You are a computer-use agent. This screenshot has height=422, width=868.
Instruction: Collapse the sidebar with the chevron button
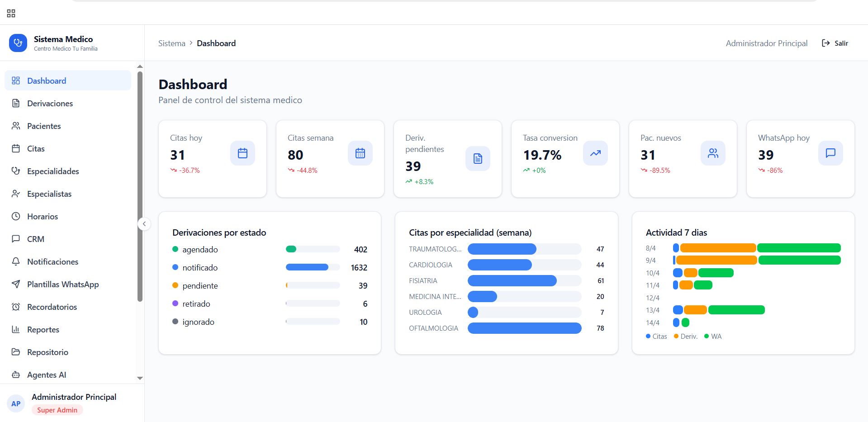click(x=144, y=224)
